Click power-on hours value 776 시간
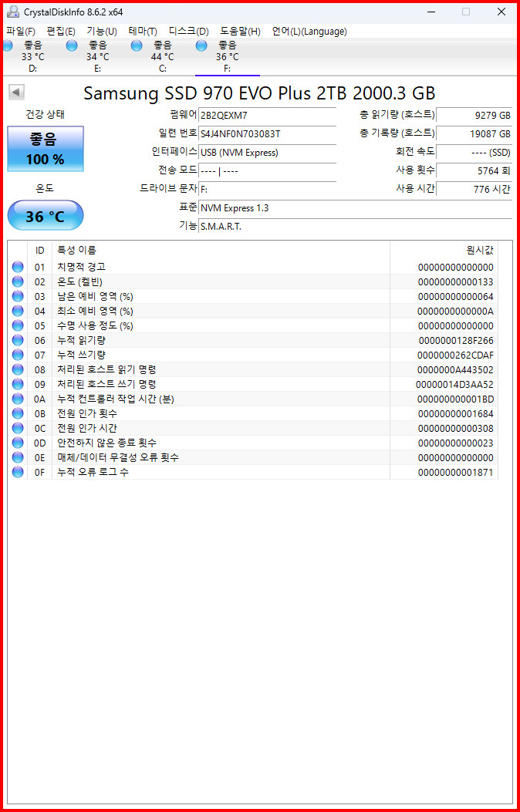This screenshot has height=812, width=520. click(x=474, y=190)
